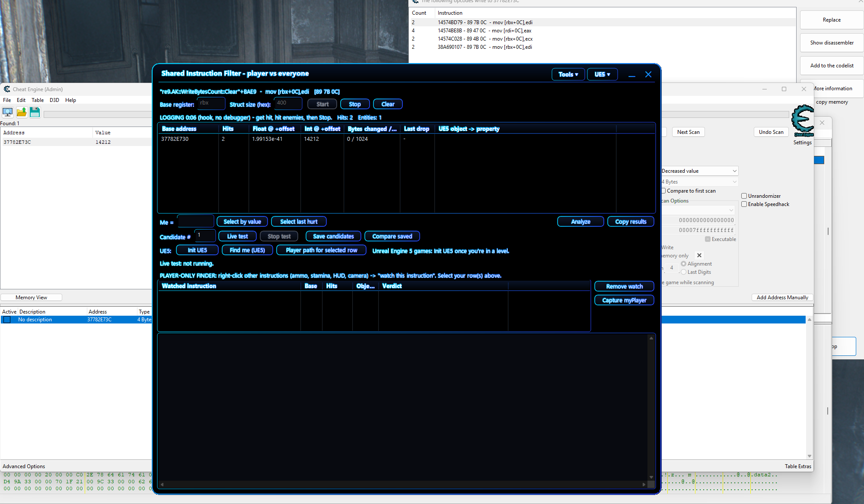Select the Last Digits radio button
The image size is (864, 504).
[x=683, y=272]
